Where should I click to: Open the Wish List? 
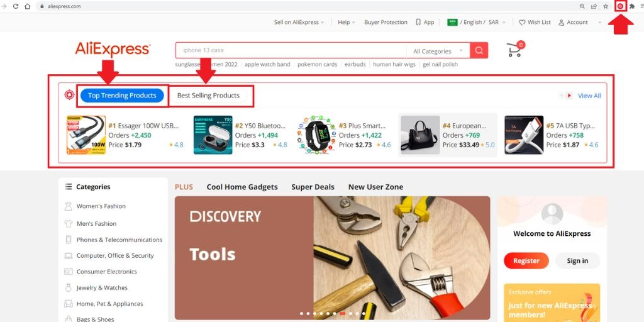click(535, 22)
